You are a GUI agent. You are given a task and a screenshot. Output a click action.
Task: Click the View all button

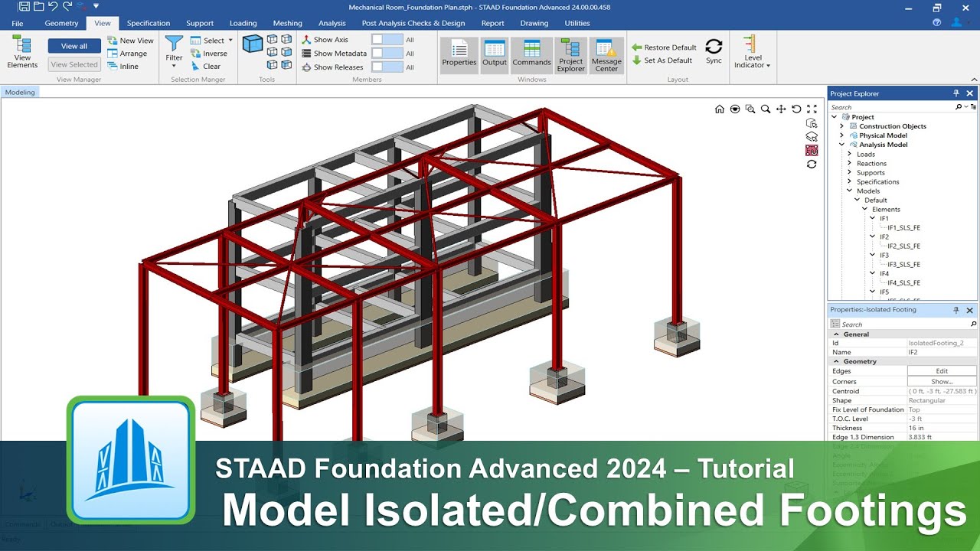click(x=74, y=46)
